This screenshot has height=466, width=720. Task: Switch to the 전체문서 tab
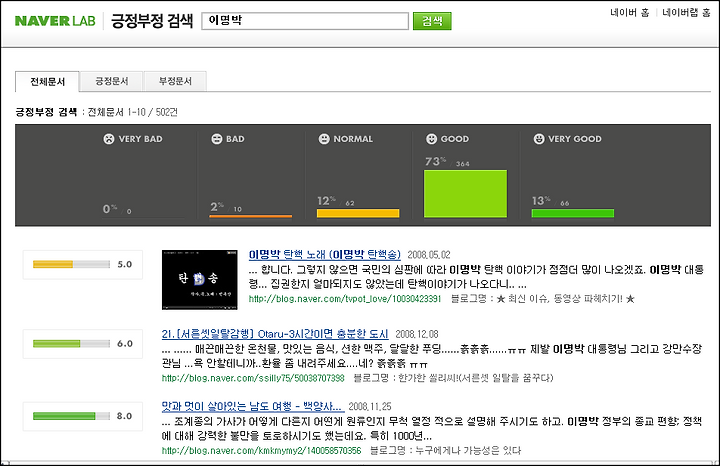click(x=47, y=82)
